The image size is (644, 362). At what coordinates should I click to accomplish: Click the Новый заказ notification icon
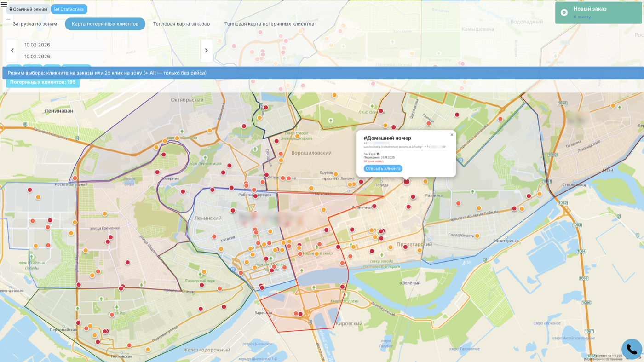click(x=564, y=12)
